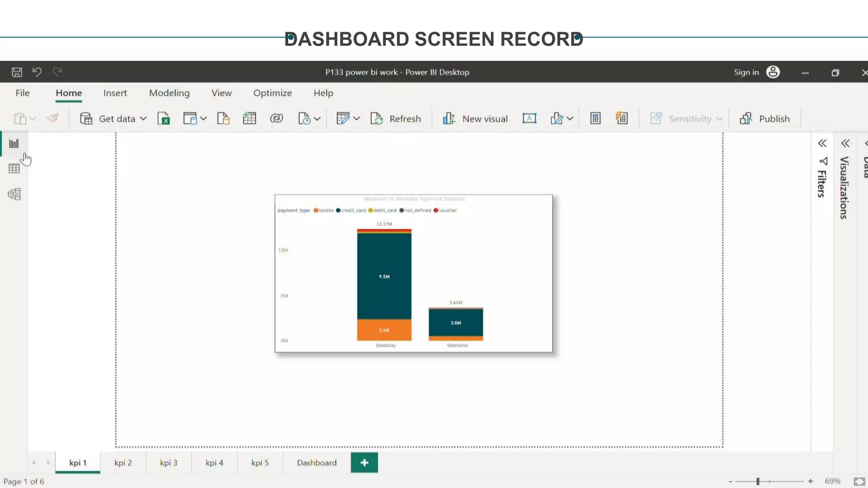
Task: Expand the Visualizations pane
Action: point(846,144)
